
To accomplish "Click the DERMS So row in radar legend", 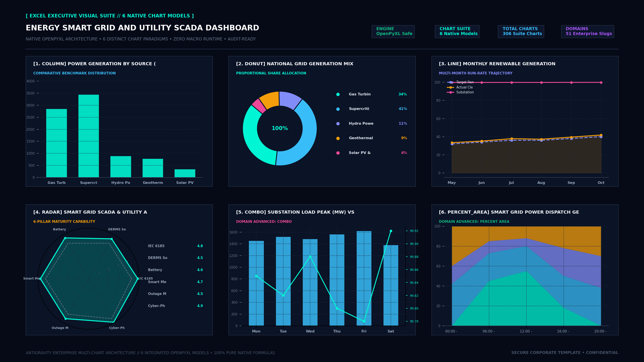I will coord(175,258).
